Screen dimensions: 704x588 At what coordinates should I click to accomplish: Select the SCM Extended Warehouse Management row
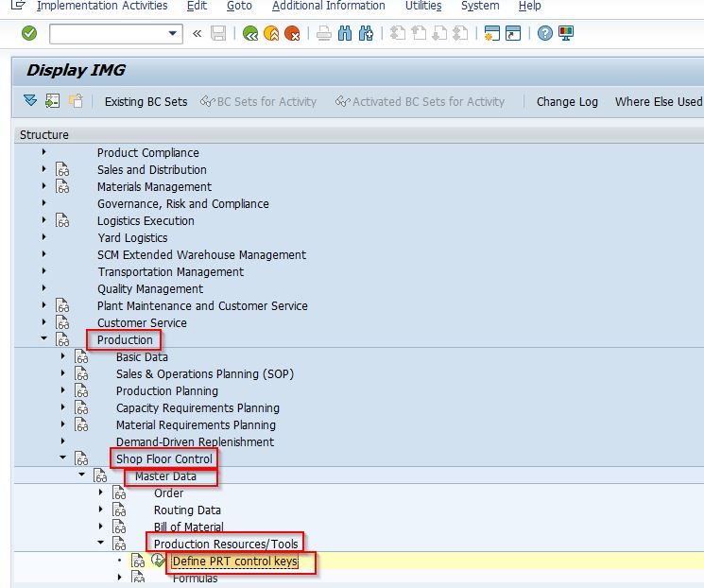tap(201, 255)
